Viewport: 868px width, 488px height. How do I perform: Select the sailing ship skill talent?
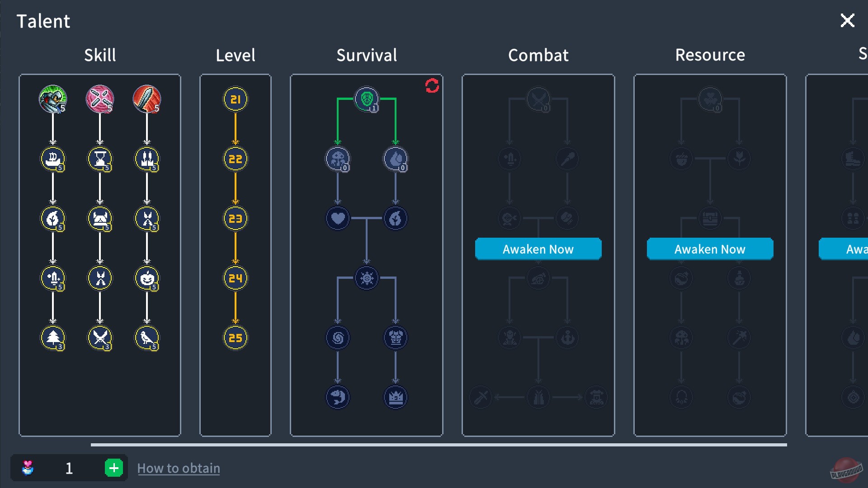pyautogui.click(x=53, y=159)
